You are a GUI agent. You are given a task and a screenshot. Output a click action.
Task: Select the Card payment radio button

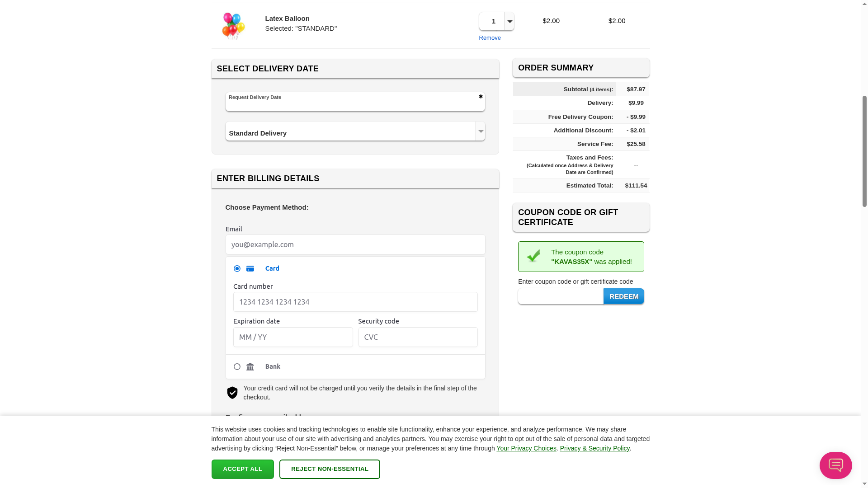[x=237, y=269]
